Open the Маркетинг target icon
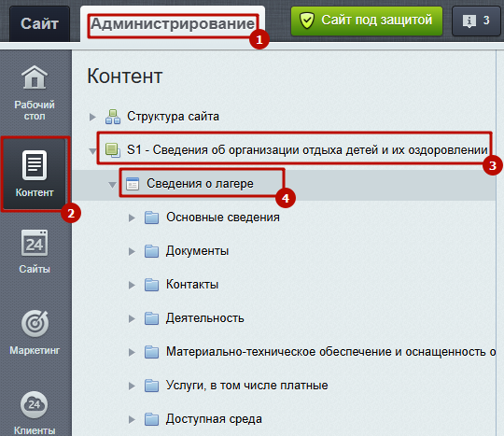Screen dimensions: 504x436 [x=35, y=323]
